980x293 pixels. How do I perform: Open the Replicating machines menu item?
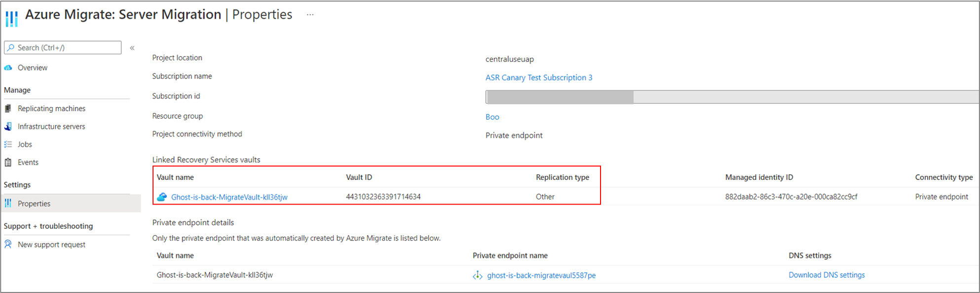point(51,108)
